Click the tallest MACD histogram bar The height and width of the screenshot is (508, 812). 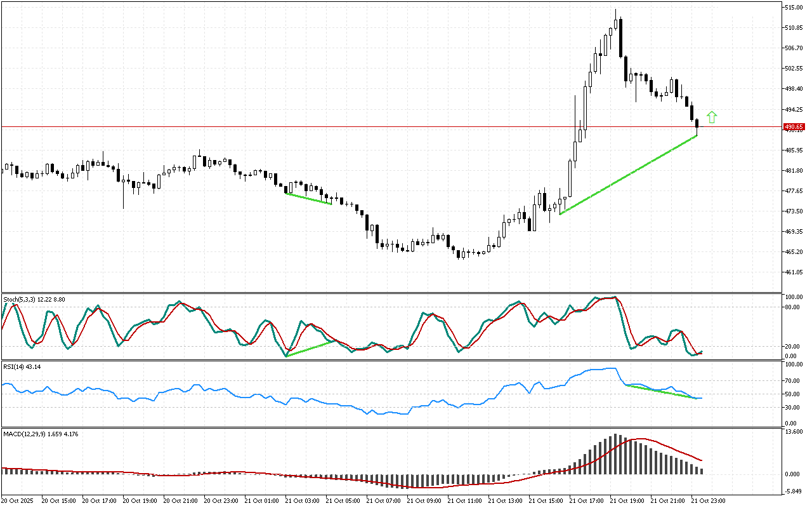(615, 454)
